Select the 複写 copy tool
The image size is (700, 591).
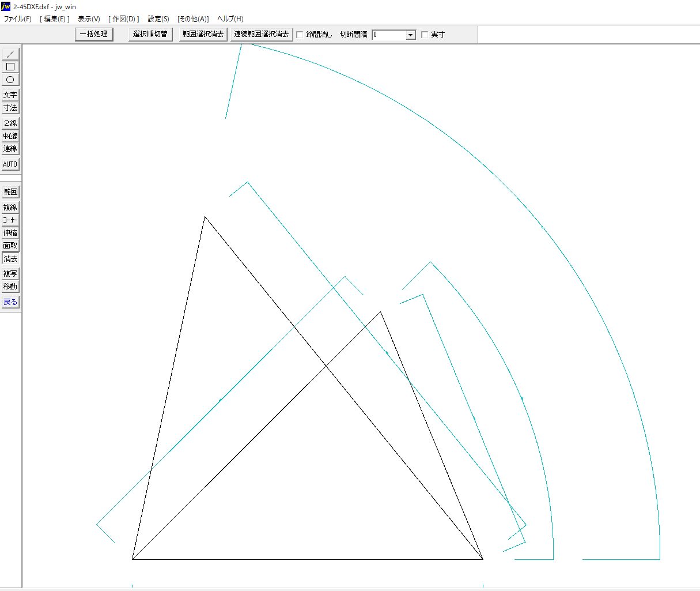(10, 273)
